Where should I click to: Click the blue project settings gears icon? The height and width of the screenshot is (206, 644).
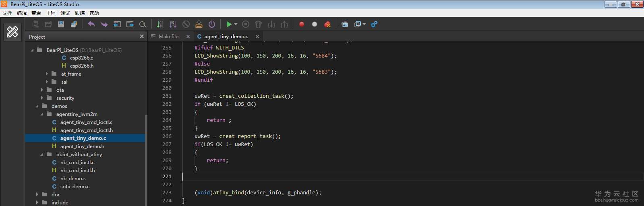374,24
